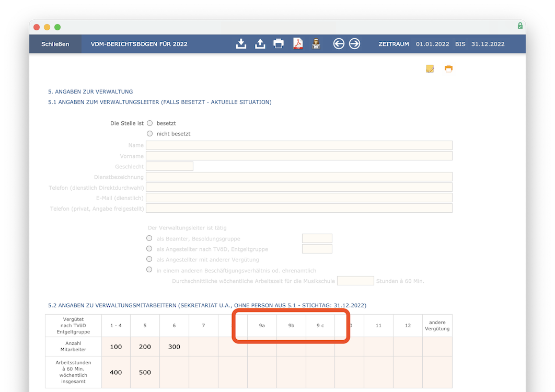
Task: Click the download/import icon in toolbar
Action: [241, 44]
